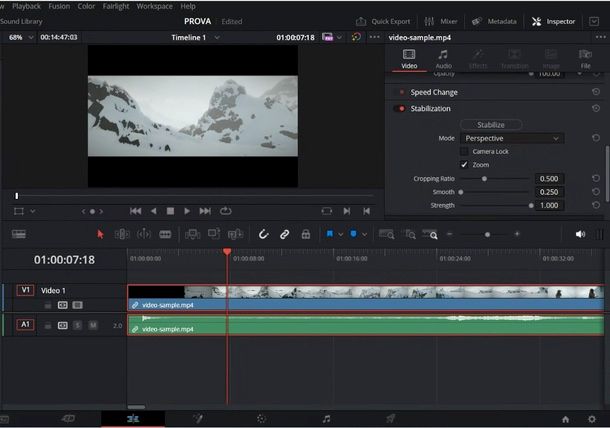Open the Fusion menu
This screenshot has width=610, height=428.
(x=59, y=6)
